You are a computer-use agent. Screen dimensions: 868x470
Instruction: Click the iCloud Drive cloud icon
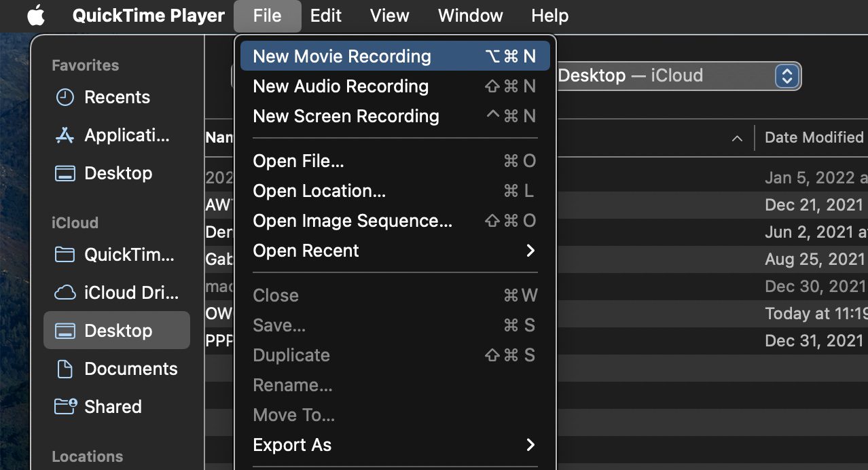click(x=65, y=293)
